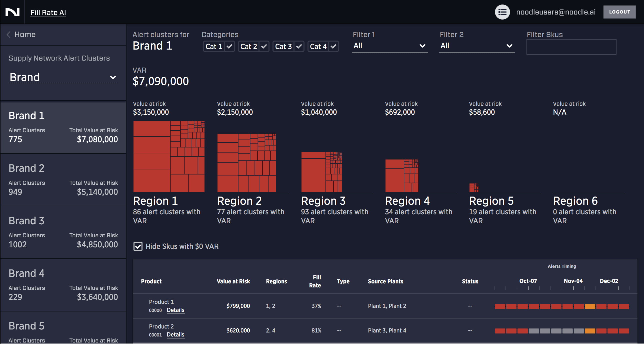Disable the Cat 3 category checkbox
Screen dimensions: 644x344
(x=298, y=46)
